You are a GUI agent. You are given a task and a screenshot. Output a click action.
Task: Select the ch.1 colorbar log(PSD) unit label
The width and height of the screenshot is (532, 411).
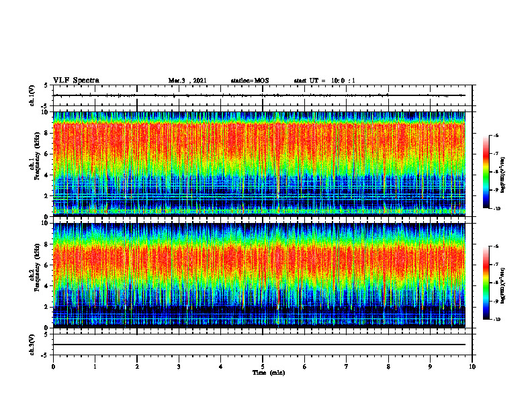(503, 175)
